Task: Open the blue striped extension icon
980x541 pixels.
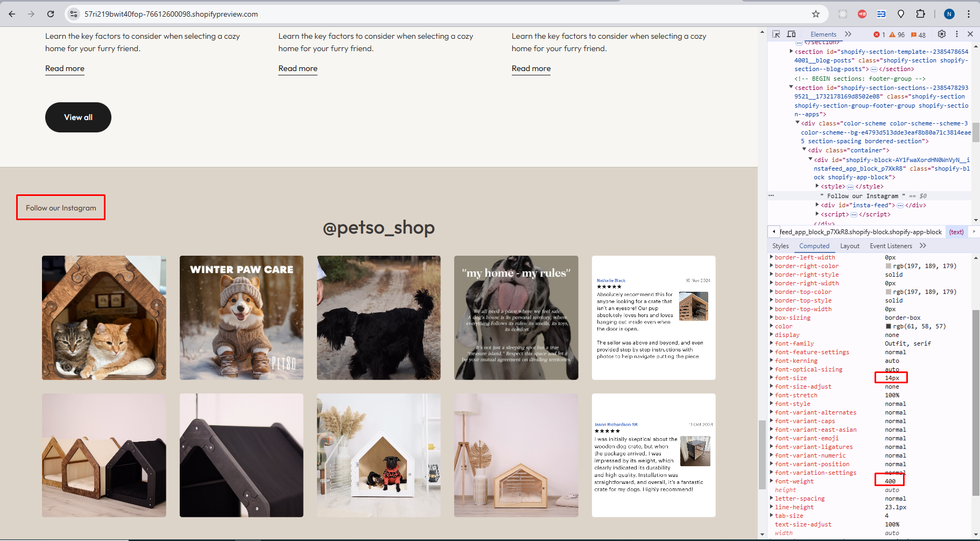Action: (x=882, y=14)
